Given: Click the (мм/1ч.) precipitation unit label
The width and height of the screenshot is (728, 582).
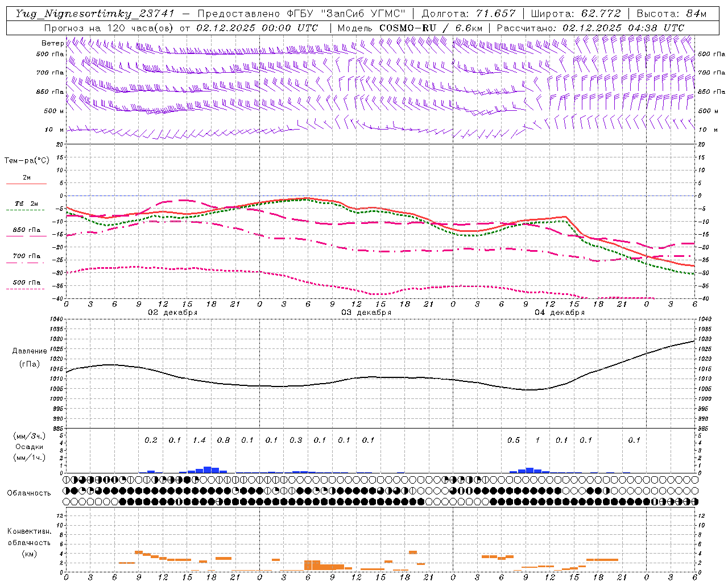Looking at the screenshot, I should click(x=30, y=458).
